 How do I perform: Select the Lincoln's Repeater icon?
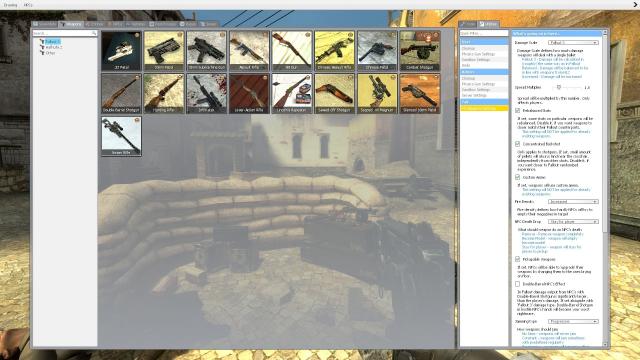[x=292, y=93]
